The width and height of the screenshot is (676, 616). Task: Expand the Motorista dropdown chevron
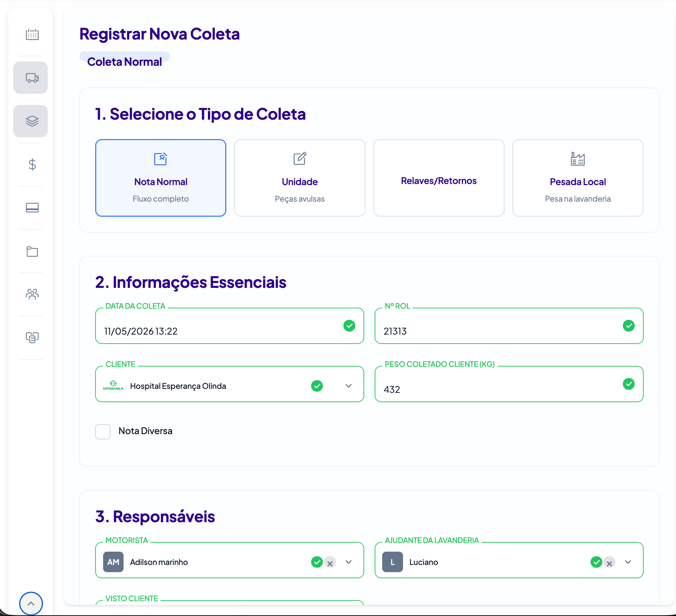tap(348, 562)
